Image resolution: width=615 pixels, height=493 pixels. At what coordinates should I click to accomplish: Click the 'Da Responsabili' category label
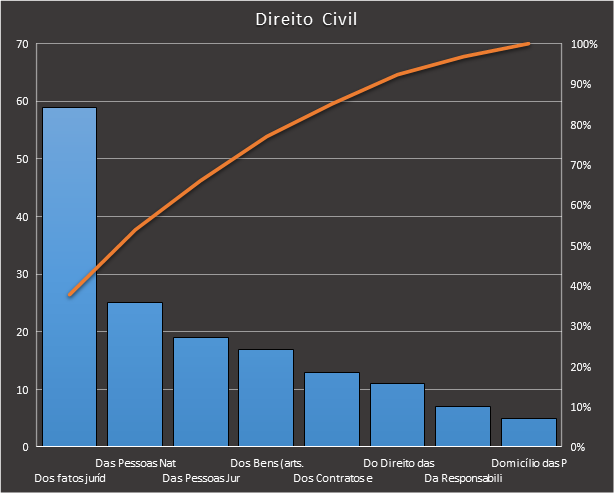[x=463, y=478]
